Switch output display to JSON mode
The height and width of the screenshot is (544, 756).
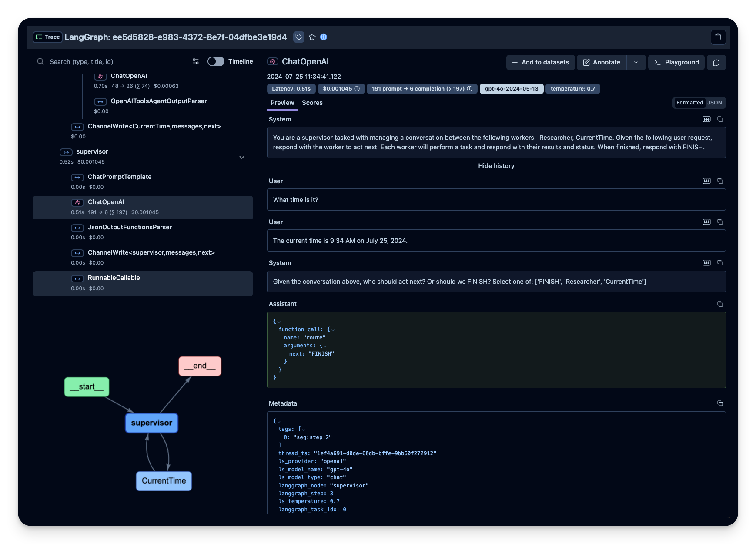[x=715, y=103]
